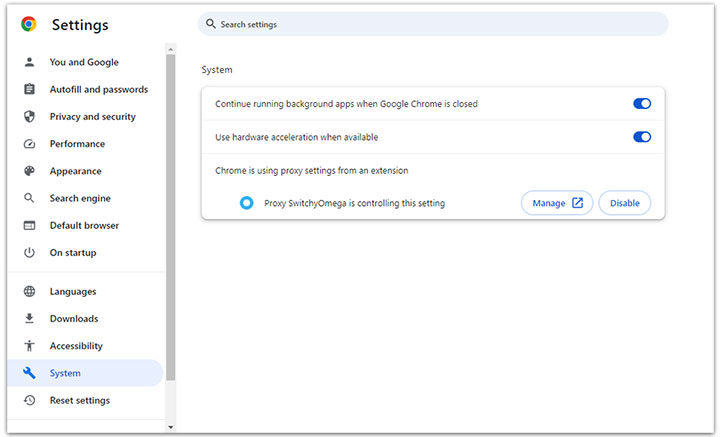
Task: Toggle hardware acceleration setting
Action: tap(641, 137)
